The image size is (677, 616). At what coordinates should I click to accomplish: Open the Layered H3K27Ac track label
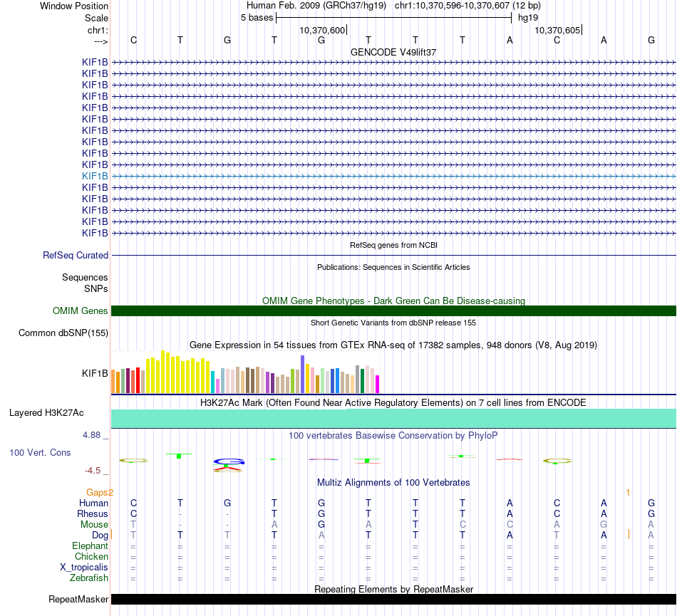(x=46, y=413)
